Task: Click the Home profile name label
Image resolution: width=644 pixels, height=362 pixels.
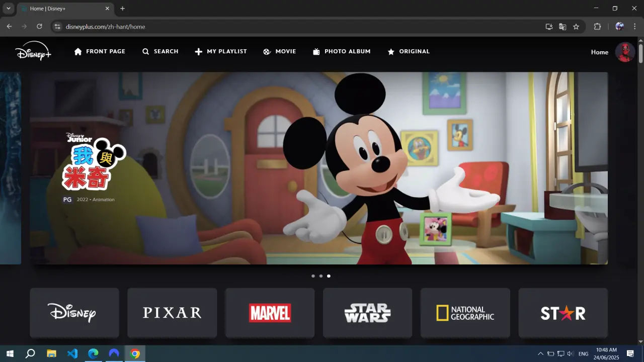Action: click(600, 52)
